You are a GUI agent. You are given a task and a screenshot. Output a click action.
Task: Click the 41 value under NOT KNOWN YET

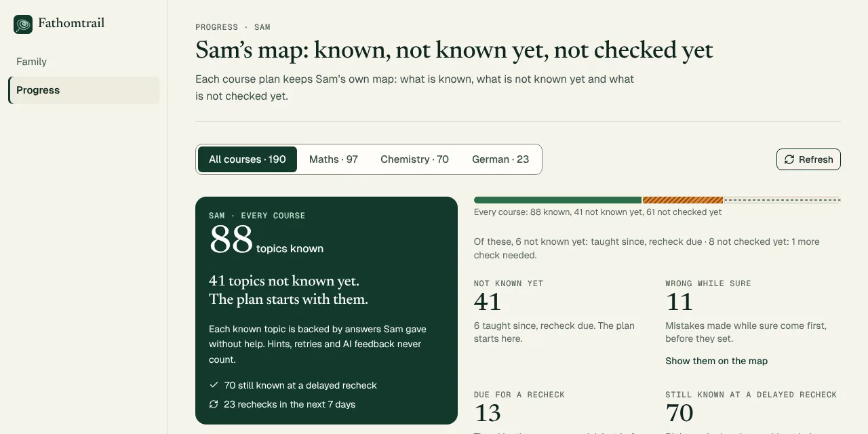488,302
